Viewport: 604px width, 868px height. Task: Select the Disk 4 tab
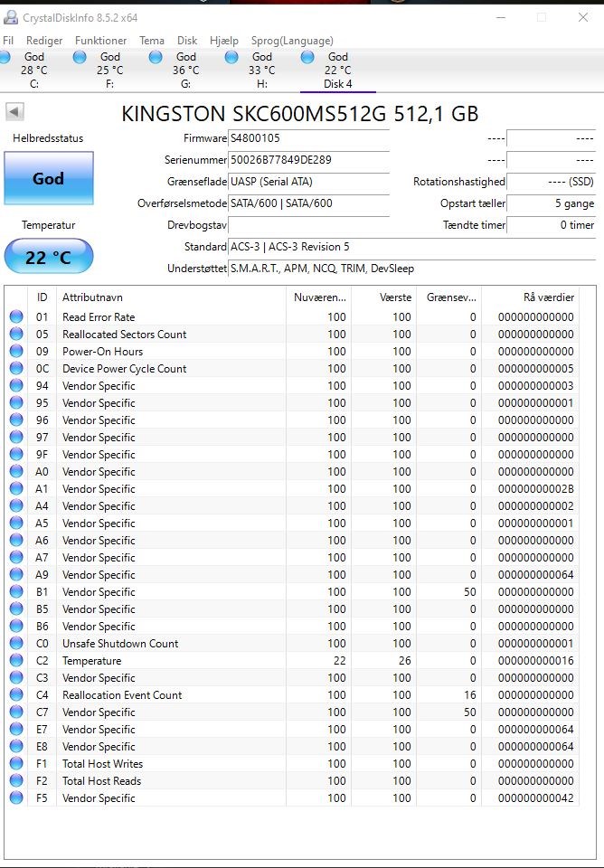(x=337, y=70)
